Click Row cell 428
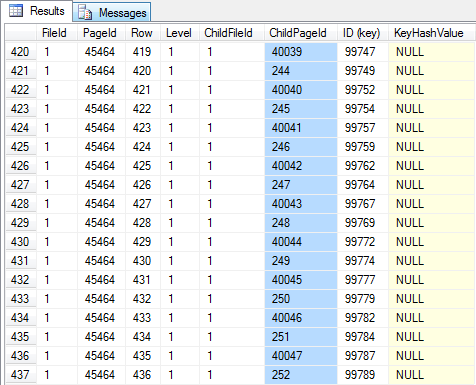Viewport: 476px width, 385px height. (143, 223)
